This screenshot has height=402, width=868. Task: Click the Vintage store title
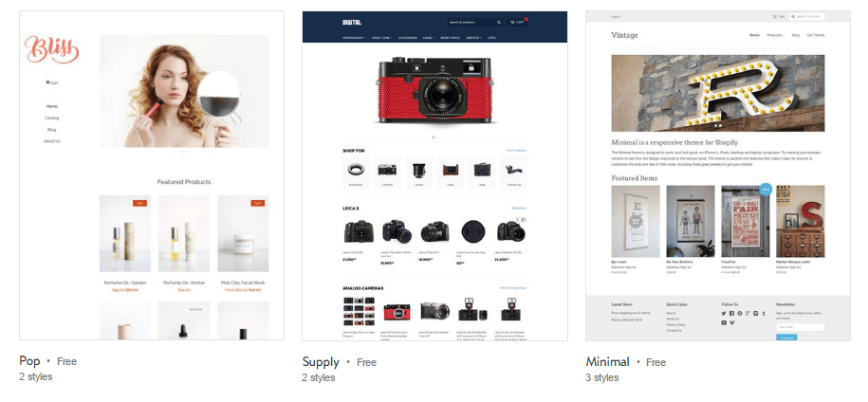pyautogui.click(x=624, y=35)
